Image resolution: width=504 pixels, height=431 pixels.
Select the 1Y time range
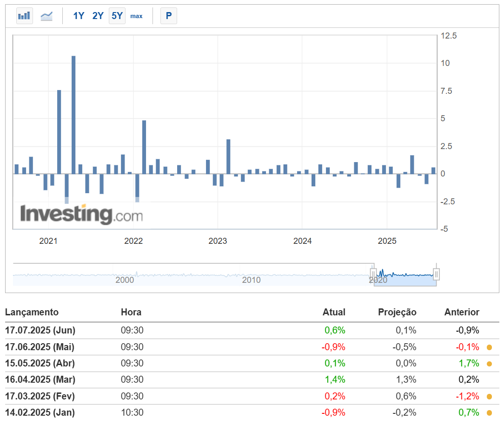pos(79,16)
